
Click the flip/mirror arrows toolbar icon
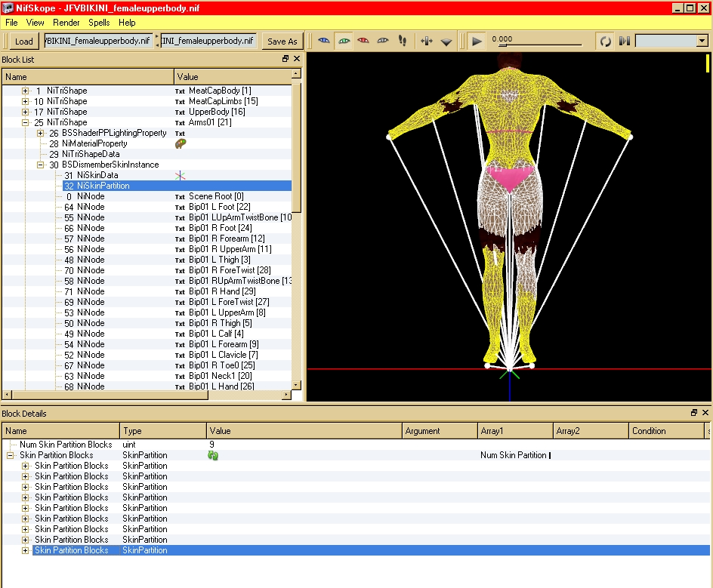pyautogui.click(x=427, y=42)
